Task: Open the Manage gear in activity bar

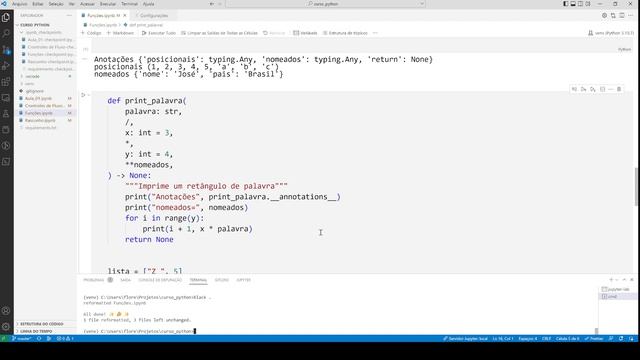Action: tap(6, 327)
